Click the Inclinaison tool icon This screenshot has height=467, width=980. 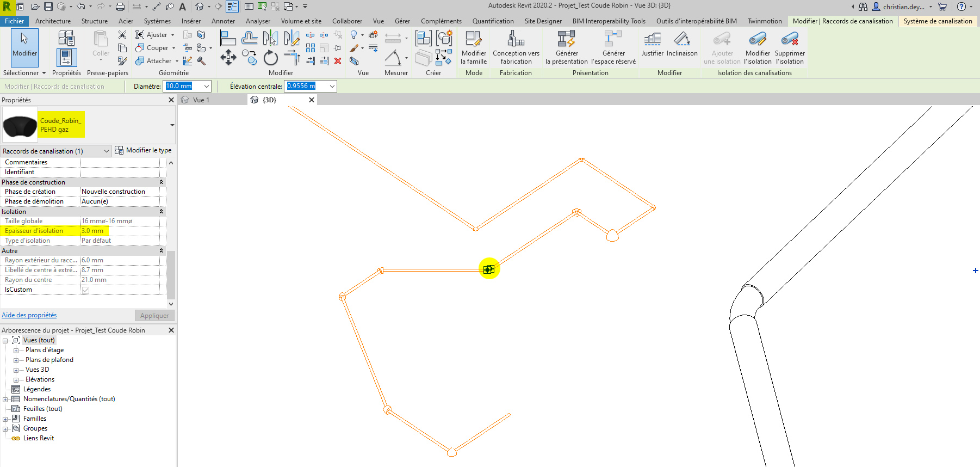tap(682, 45)
